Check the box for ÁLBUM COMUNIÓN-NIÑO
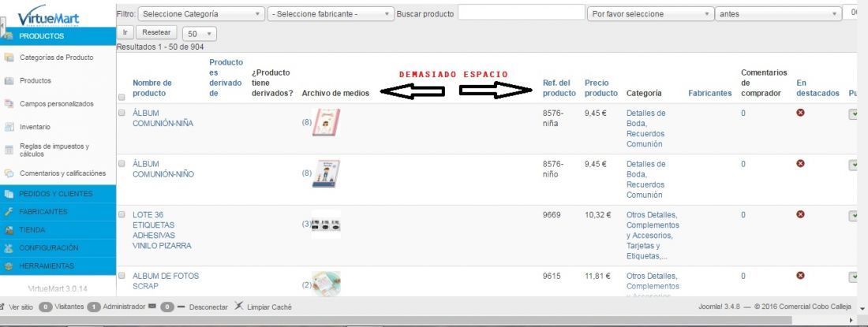Image resolution: width=868 pixels, height=327 pixels. (122, 164)
